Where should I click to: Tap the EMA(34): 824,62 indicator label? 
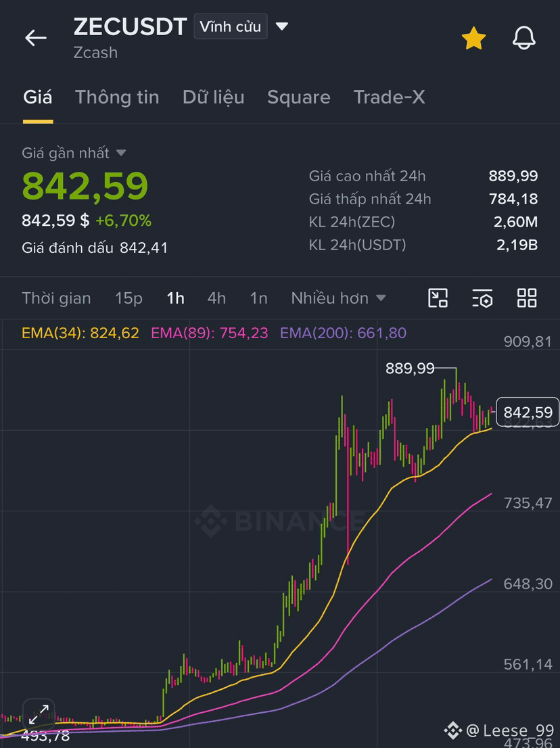pyautogui.click(x=80, y=333)
